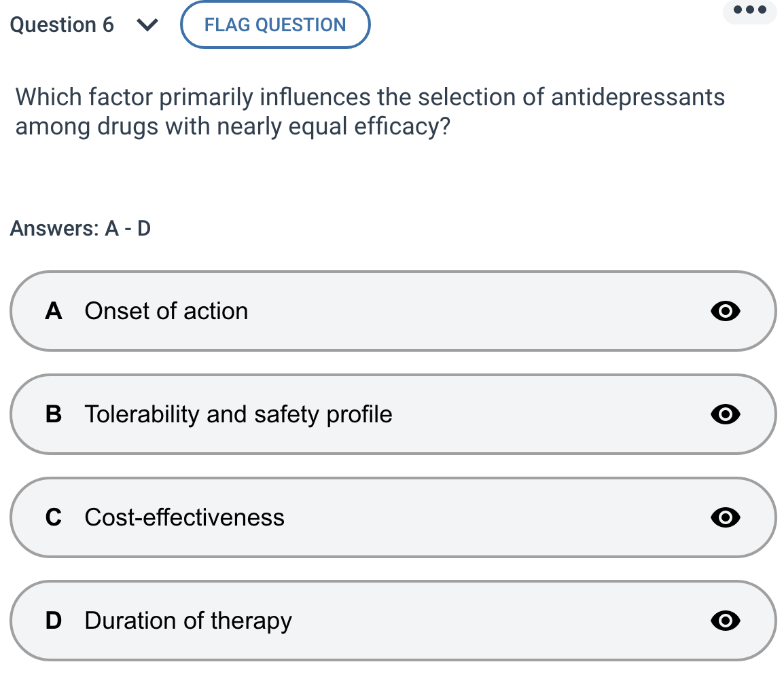Screen dimensions: 784x679
Task: Click the bold letter B option marker
Action: (x=54, y=414)
